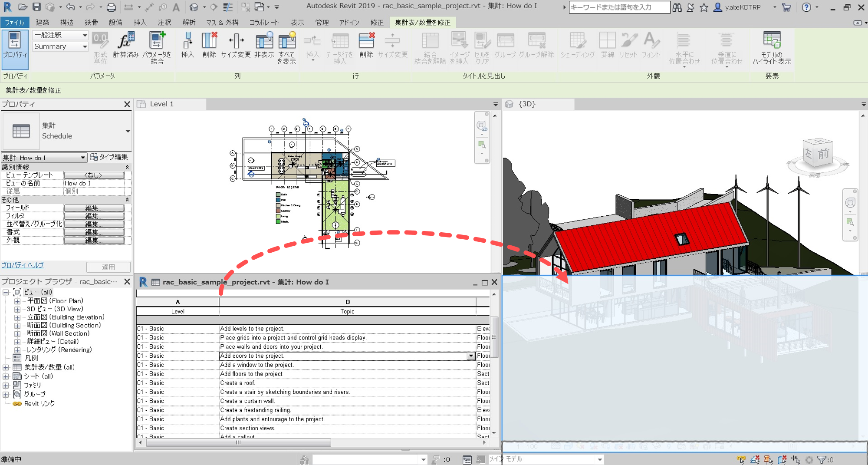
Task: Save the project with the Save icon
Action: coord(36,7)
